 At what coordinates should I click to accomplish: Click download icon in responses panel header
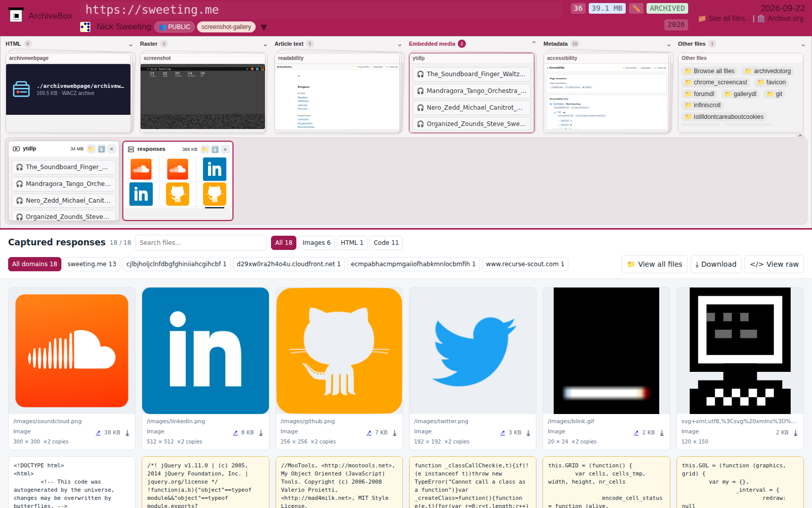[x=215, y=149]
